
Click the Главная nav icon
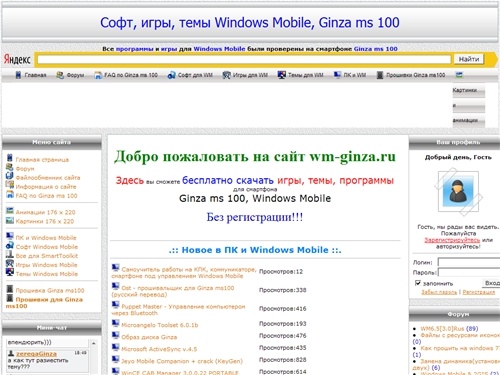[x=18, y=75]
